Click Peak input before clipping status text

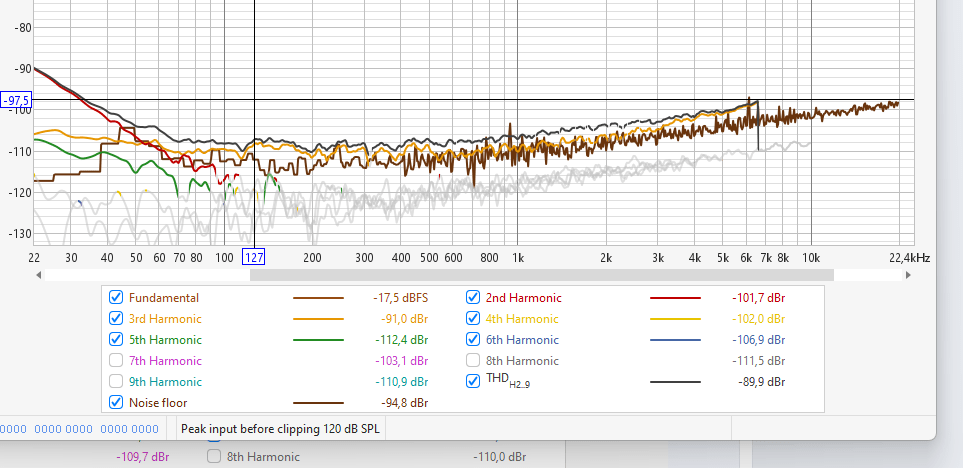tap(281, 429)
